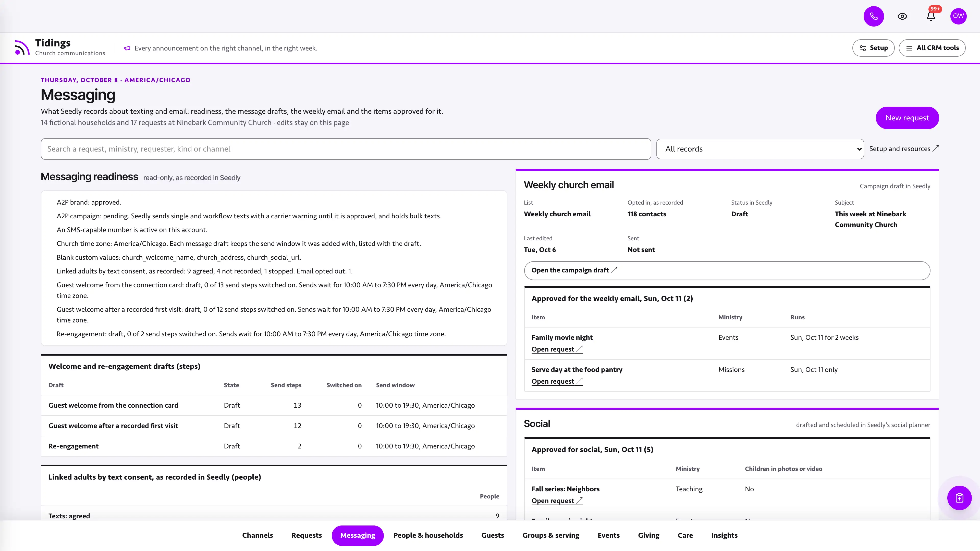Image resolution: width=980 pixels, height=551 pixels.
Task: Open request for Fall series: Neighbors
Action: tap(557, 501)
